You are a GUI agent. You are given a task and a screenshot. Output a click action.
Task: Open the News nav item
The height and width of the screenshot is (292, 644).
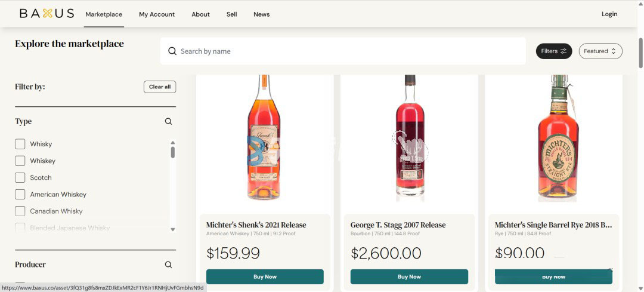click(261, 14)
